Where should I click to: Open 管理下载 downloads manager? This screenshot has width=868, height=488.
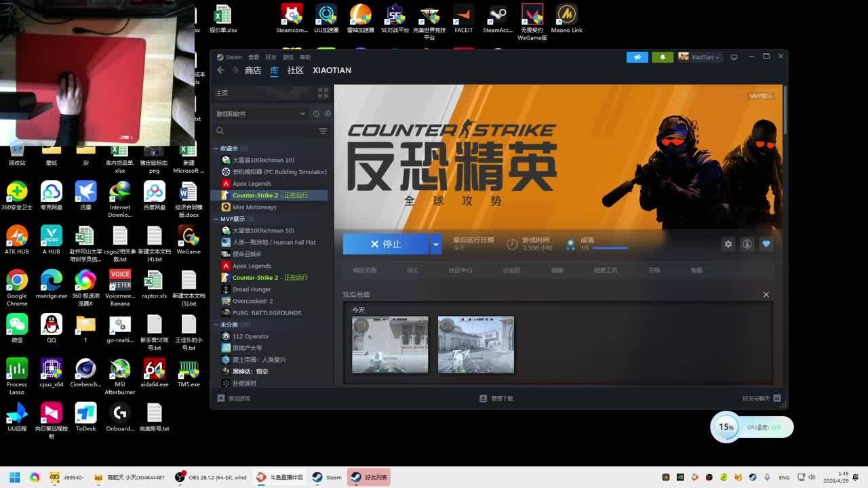click(x=496, y=399)
